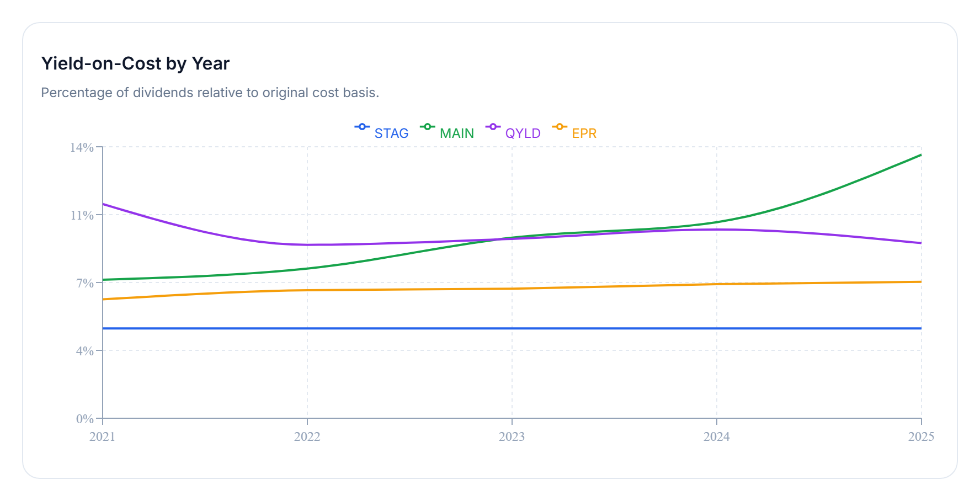Toggle the MAIN series label

click(456, 134)
